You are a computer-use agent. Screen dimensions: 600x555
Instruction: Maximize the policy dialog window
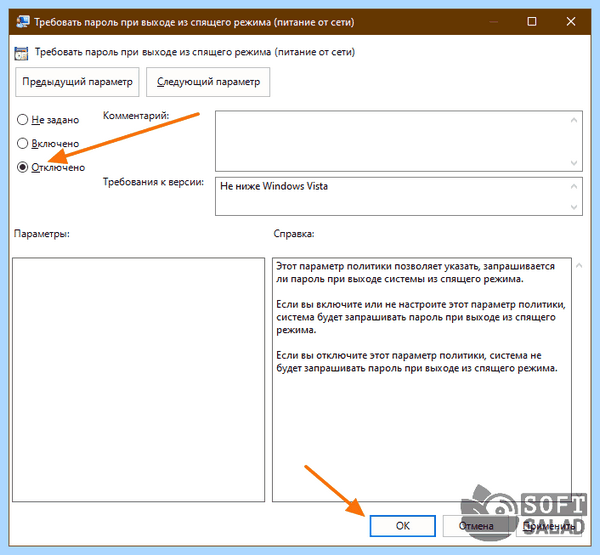coord(532,21)
